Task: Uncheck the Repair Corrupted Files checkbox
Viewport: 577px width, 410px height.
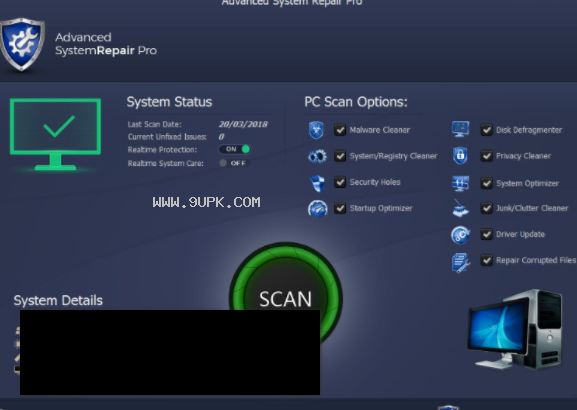Action: coord(486,261)
